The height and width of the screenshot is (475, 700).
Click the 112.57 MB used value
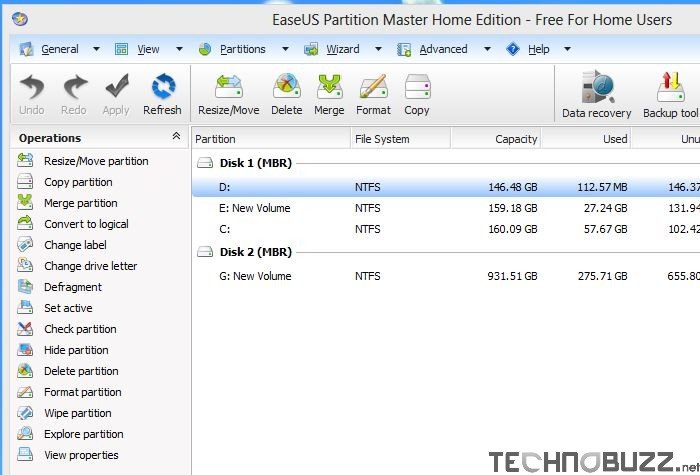[x=602, y=187]
